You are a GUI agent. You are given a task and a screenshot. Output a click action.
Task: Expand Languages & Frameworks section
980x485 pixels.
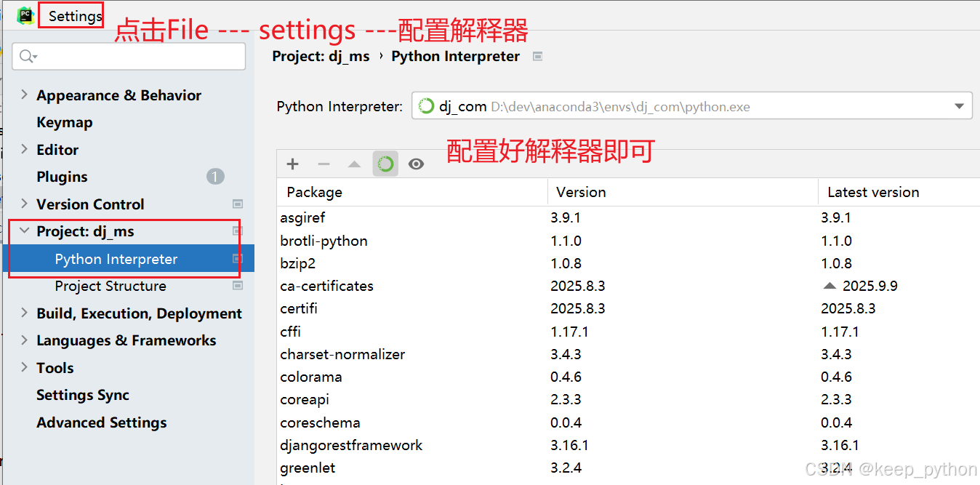point(24,340)
